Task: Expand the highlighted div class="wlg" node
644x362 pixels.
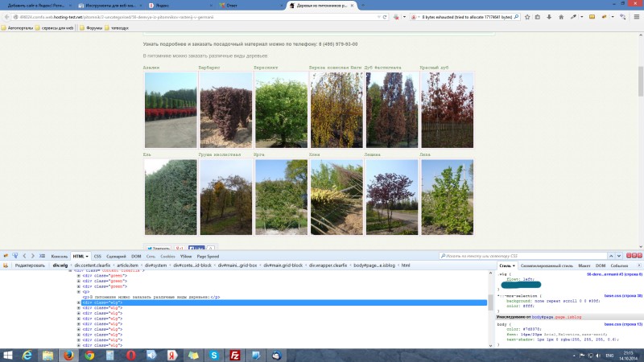Action: 79,302
